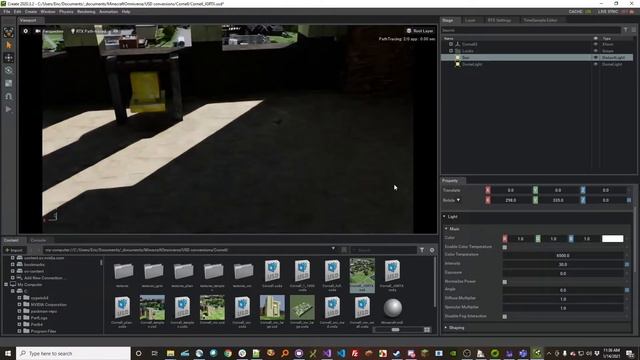Screen dimensions: 640x360
Task: Start the Play simulation button
Action: pos(9,109)
